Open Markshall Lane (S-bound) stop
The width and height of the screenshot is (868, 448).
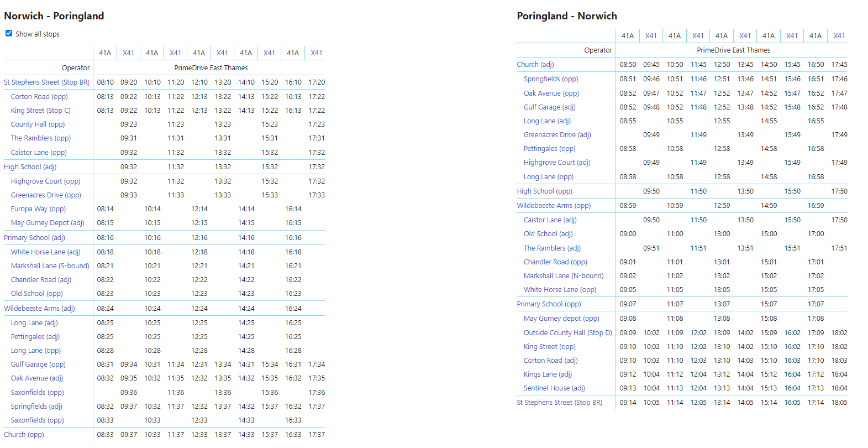pos(50,266)
